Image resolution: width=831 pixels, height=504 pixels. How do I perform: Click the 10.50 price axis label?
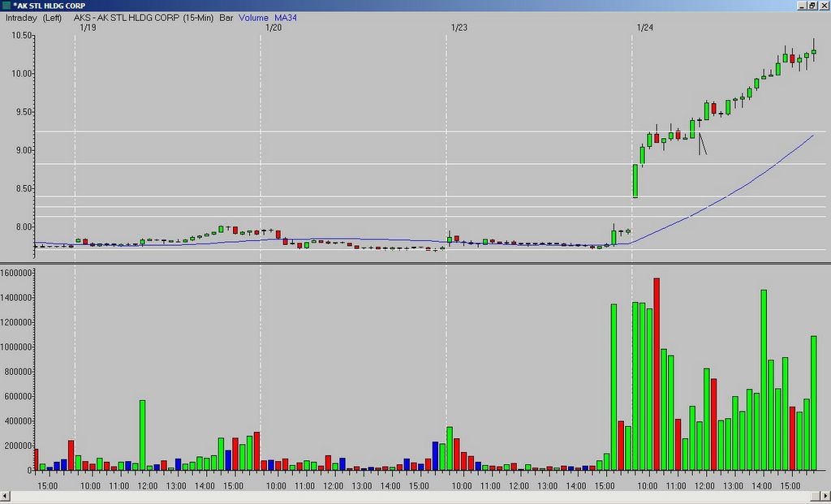click(x=22, y=36)
